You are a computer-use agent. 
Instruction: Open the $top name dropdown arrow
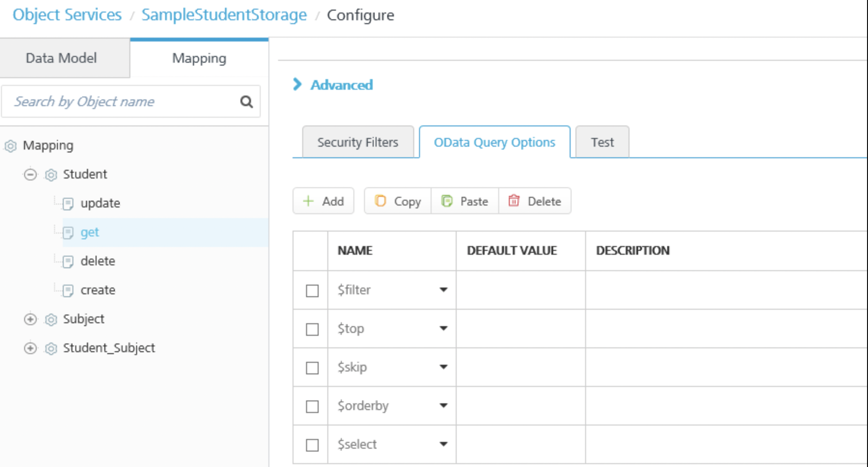443,329
